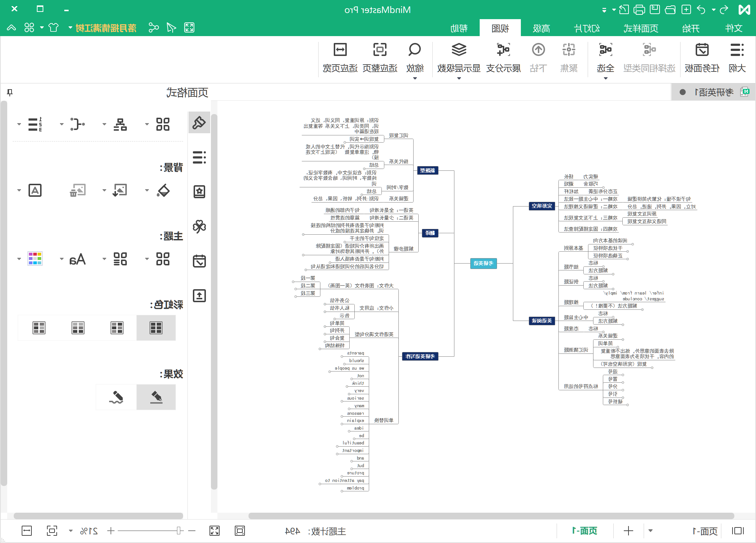756x543 pixels.
Task: Click the watermark A icon in 背景
Action: 35,190
